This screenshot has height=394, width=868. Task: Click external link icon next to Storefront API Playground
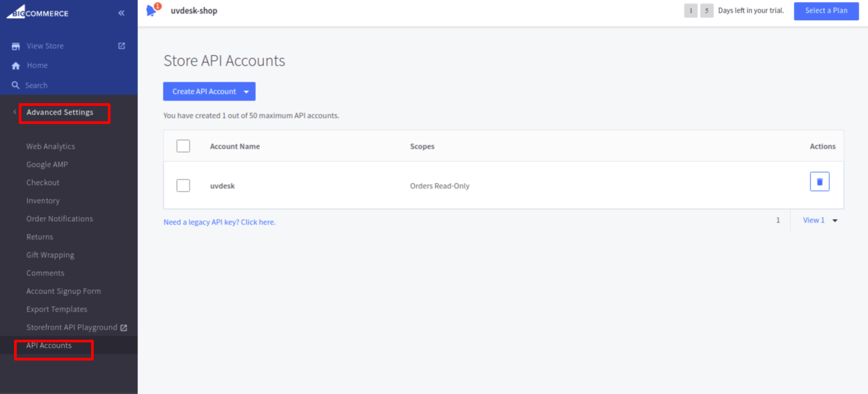coord(123,328)
